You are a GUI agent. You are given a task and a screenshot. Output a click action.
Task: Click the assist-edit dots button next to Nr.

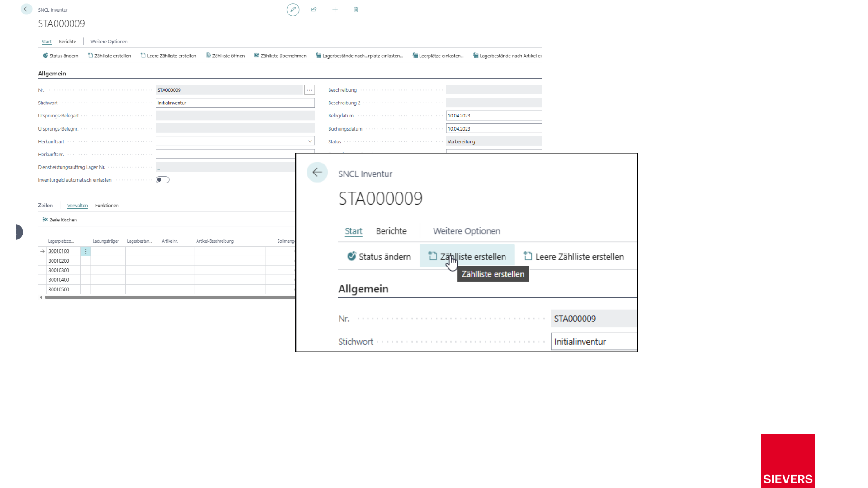(x=309, y=90)
